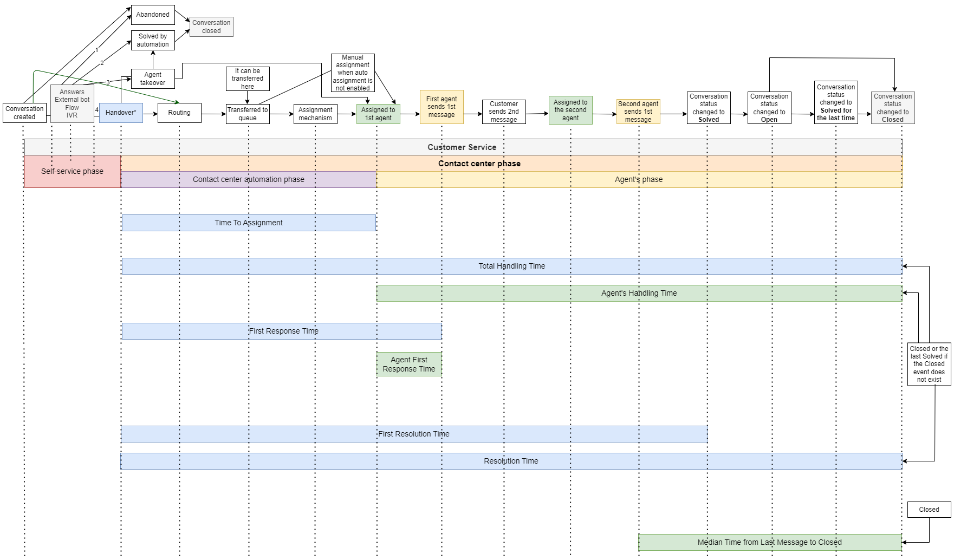Select the blue Handover* node
Image resolution: width=954 pixels, height=560 pixels.
[x=121, y=113]
